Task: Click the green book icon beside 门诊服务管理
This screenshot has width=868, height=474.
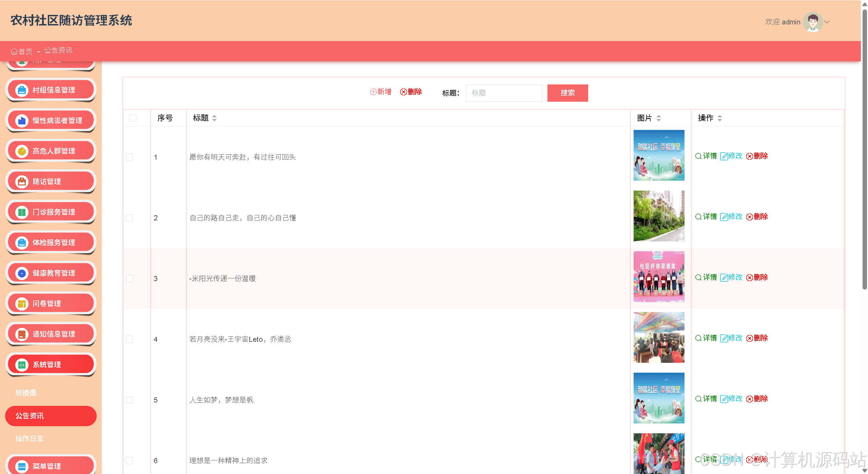Action: tap(22, 212)
